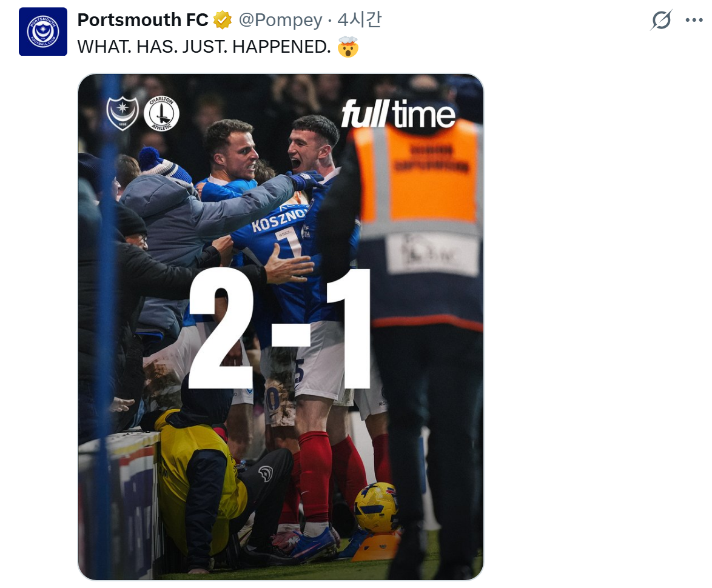
Task: Open the Portsmouth FC profile avatar
Action: click(x=42, y=32)
